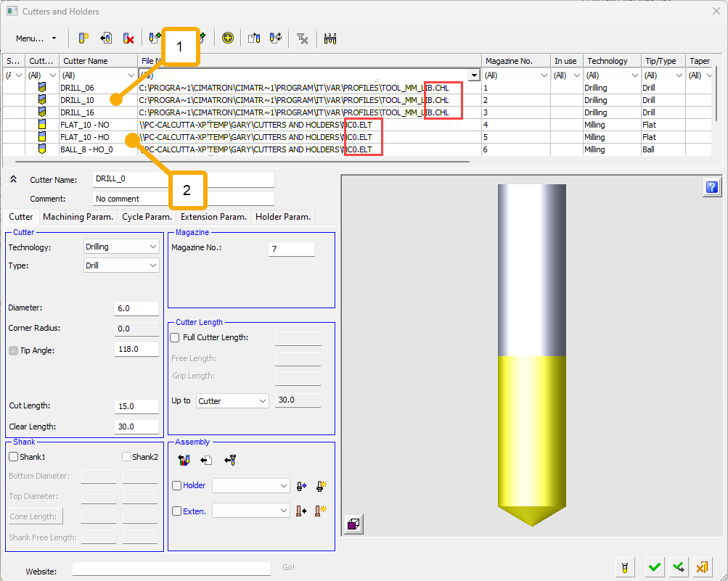Viewport: 728px width, 581px height.
Task: Click the exit door cancel icon
Action: 701,566
